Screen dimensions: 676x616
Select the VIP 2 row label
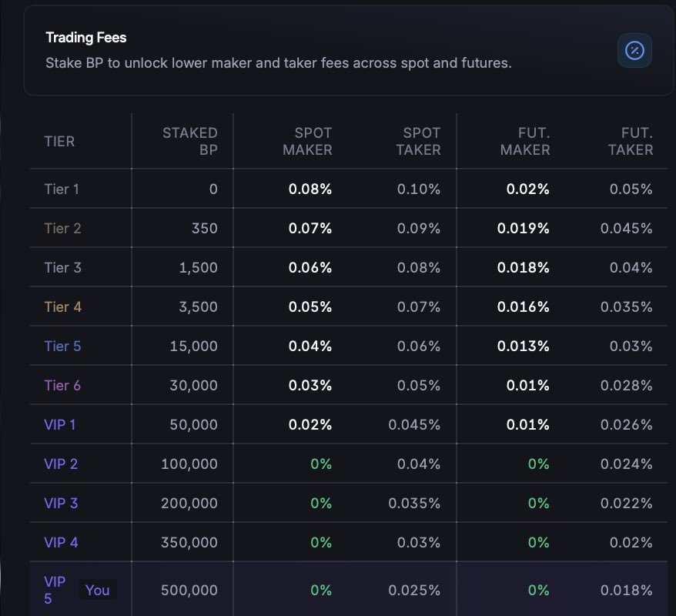pyautogui.click(x=61, y=464)
